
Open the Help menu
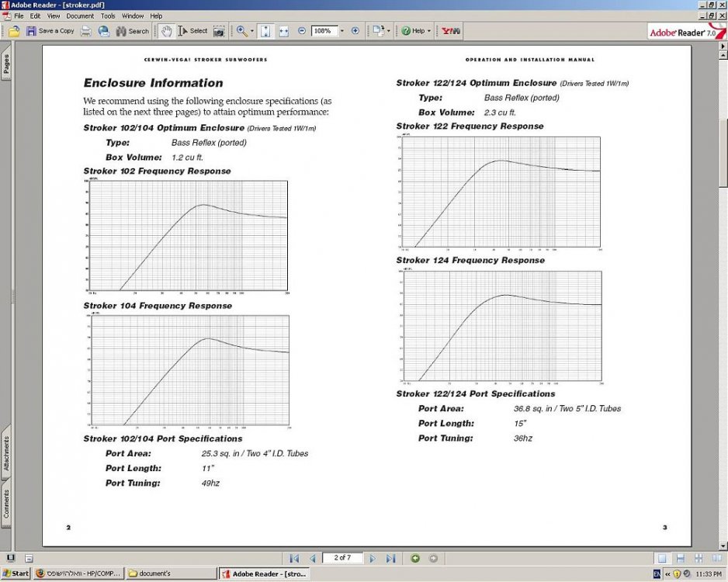pos(156,16)
